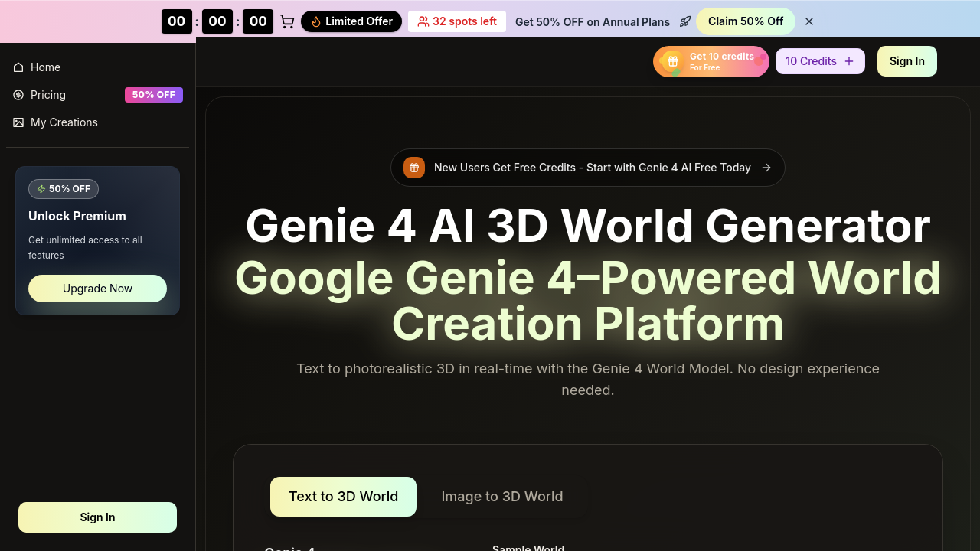Click the Limited Offer badge

(351, 21)
